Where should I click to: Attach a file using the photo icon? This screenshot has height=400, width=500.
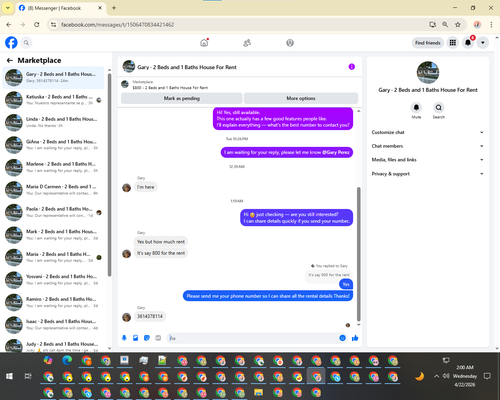click(x=136, y=338)
